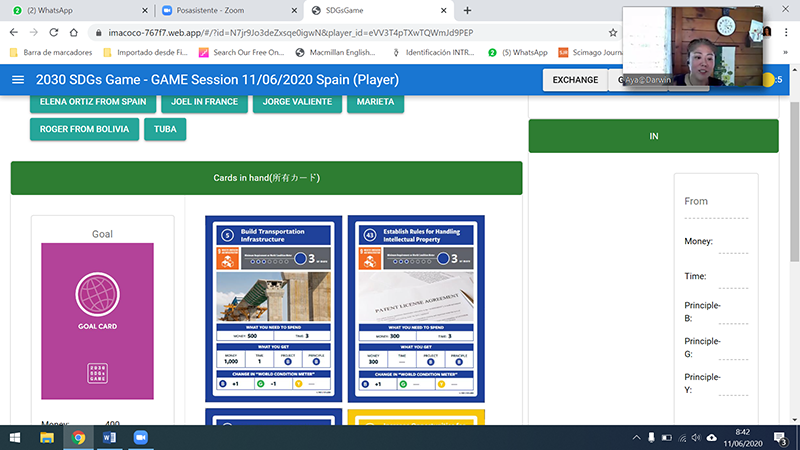
Task: Open Chrome's three-dot menu
Action: point(786,32)
